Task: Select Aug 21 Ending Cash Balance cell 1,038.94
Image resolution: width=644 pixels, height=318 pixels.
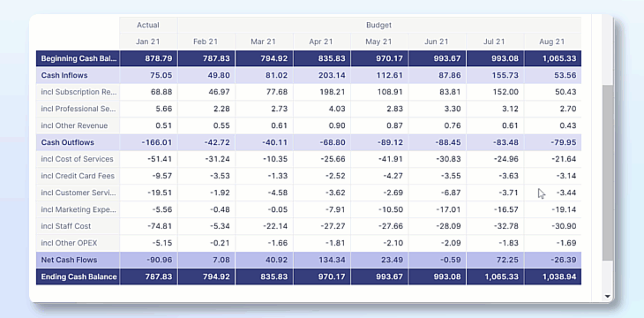Action: [553, 276]
